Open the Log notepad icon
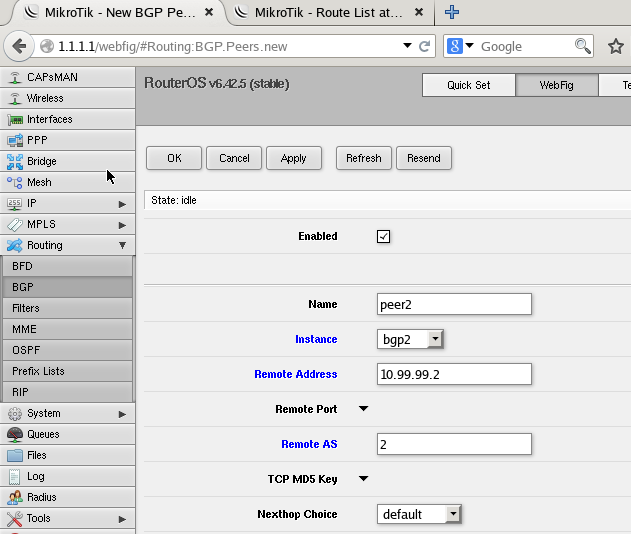Image resolution: width=631 pixels, height=534 pixels. [14, 476]
